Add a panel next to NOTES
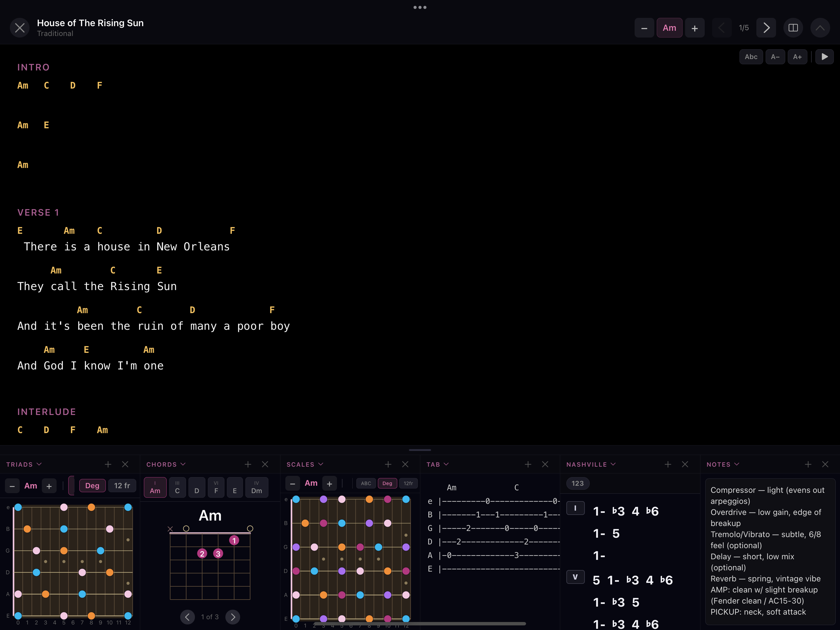This screenshot has width=840, height=630. [808, 464]
